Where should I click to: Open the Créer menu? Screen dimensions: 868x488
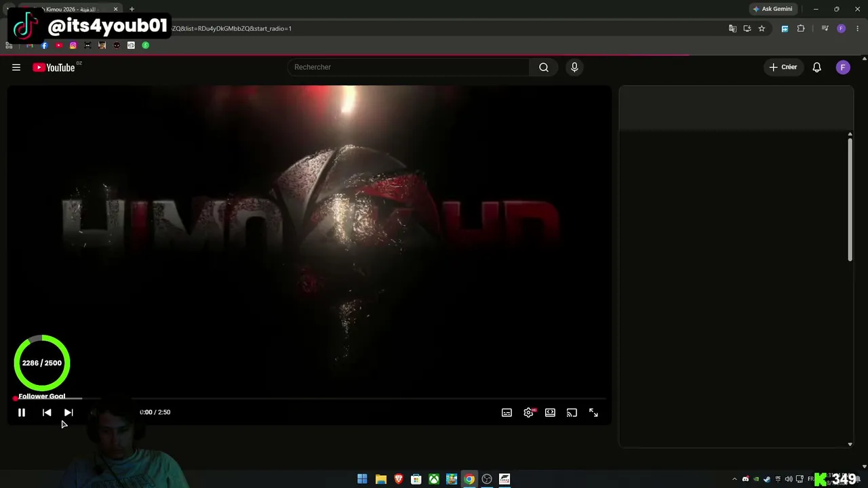coord(783,67)
